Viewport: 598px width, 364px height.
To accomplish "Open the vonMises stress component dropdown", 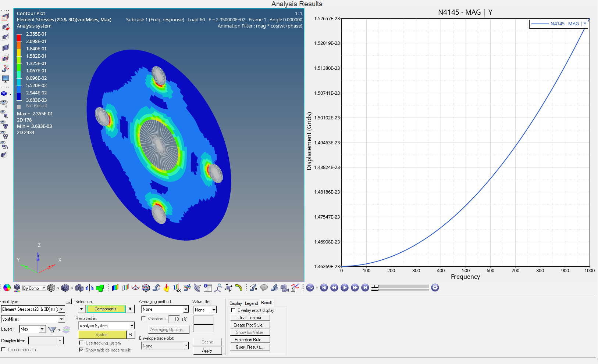I will coord(61,319).
